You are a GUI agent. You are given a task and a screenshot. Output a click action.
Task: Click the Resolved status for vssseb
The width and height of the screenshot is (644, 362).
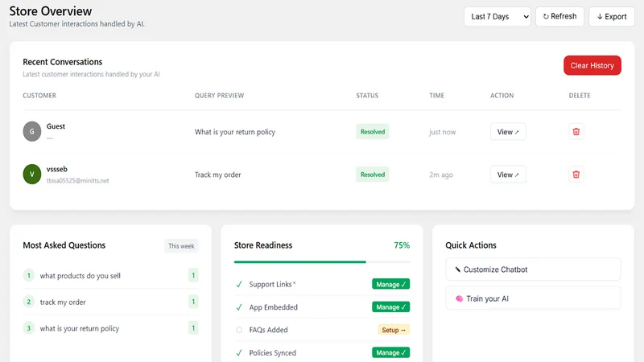coord(373,175)
